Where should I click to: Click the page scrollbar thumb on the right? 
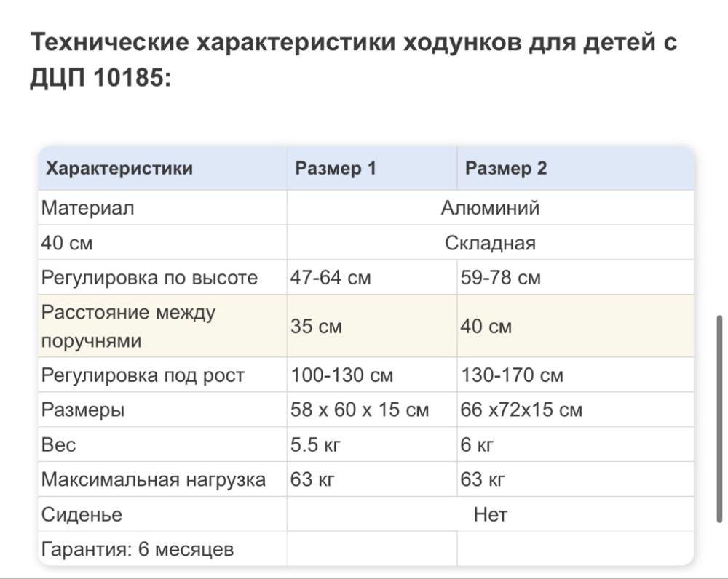[720, 420]
